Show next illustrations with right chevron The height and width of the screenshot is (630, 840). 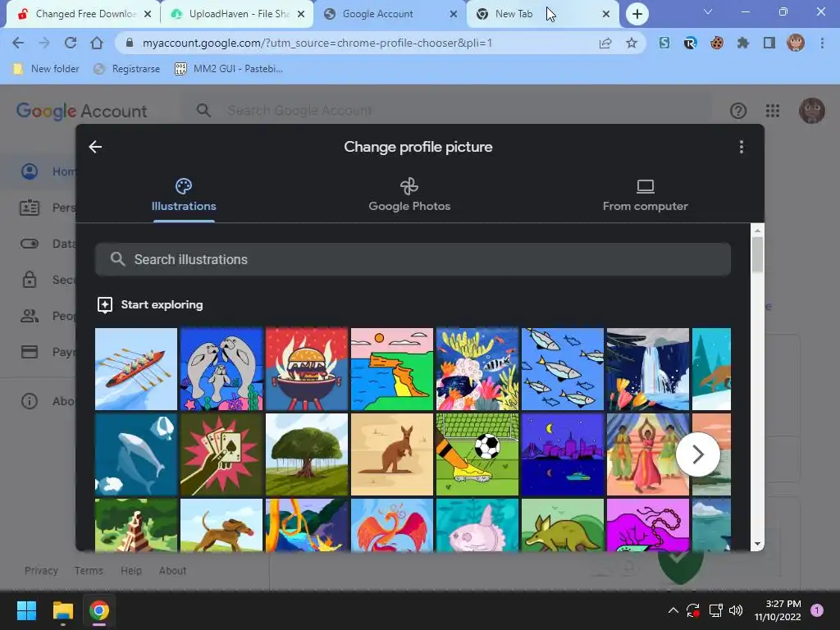(x=697, y=454)
